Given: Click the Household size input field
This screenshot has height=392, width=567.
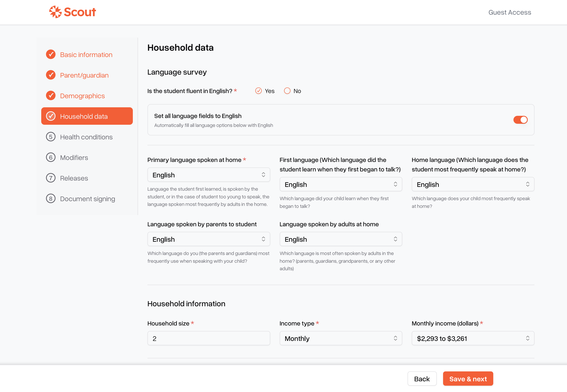Looking at the screenshot, I should coord(209,339).
